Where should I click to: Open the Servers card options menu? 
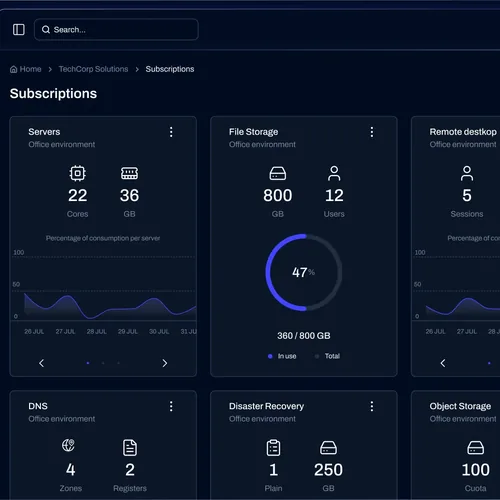pyautogui.click(x=171, y=132)
